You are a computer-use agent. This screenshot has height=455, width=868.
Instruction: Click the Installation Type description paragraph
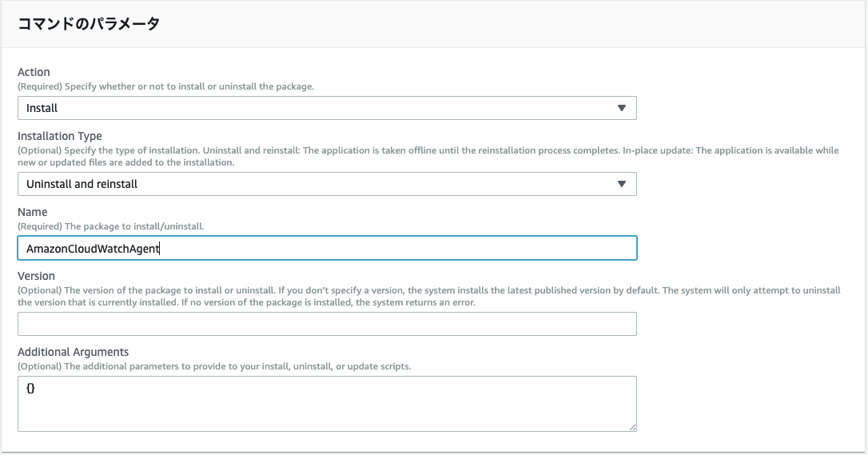click(x=428, y=156)
